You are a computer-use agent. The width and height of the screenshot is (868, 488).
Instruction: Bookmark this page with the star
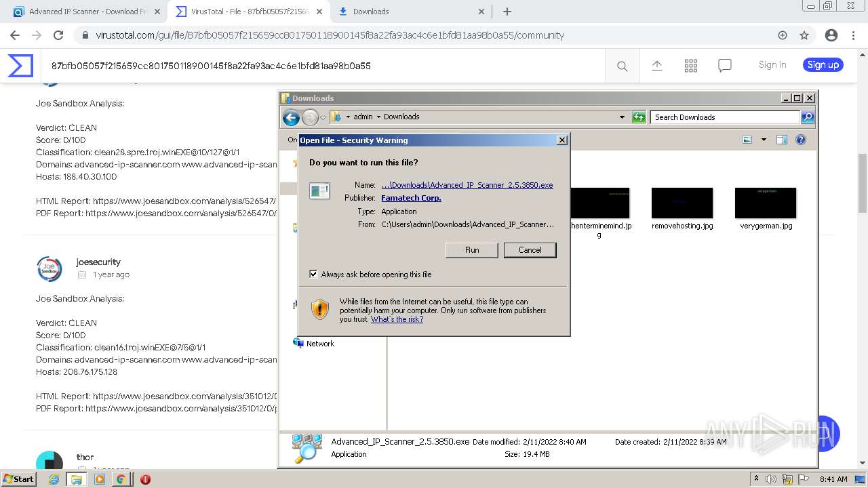[x=804, y=35]
